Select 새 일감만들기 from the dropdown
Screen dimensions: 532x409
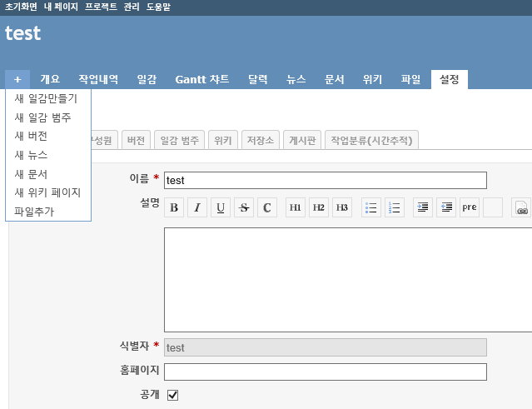(46, 98)
